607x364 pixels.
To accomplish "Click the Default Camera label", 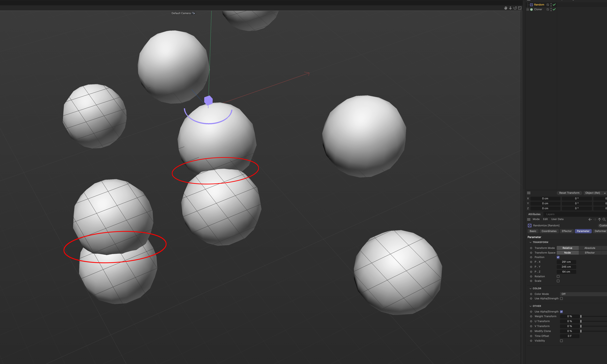I will [181, 13].
